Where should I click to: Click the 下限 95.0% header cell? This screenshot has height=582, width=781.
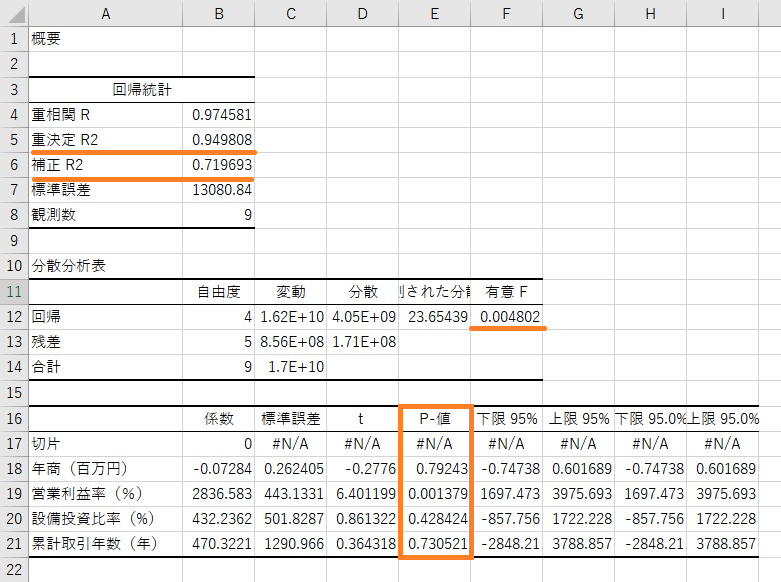pos(651,418)
